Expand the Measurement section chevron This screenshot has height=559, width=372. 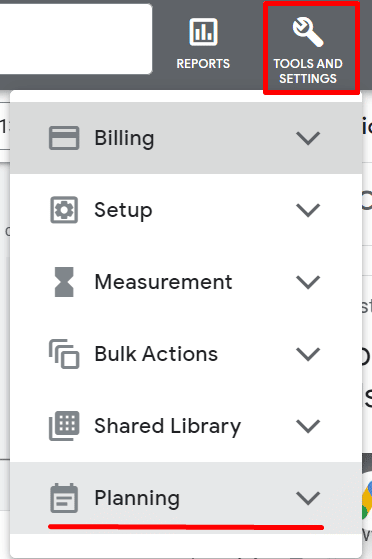tap(308, 282)
